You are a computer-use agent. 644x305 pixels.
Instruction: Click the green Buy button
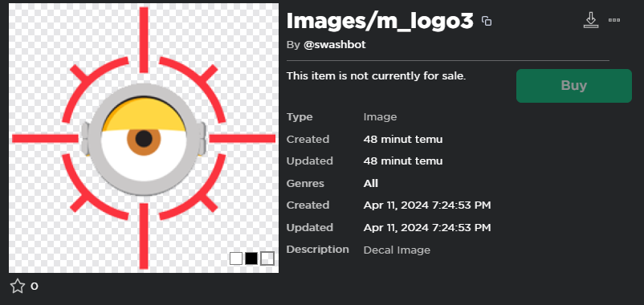[574, 86]
